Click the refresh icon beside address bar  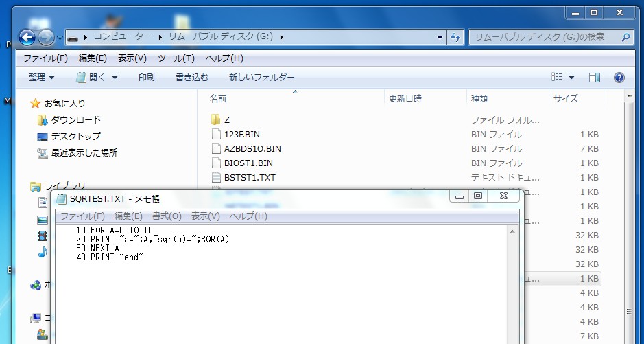[x=455, y=37]
